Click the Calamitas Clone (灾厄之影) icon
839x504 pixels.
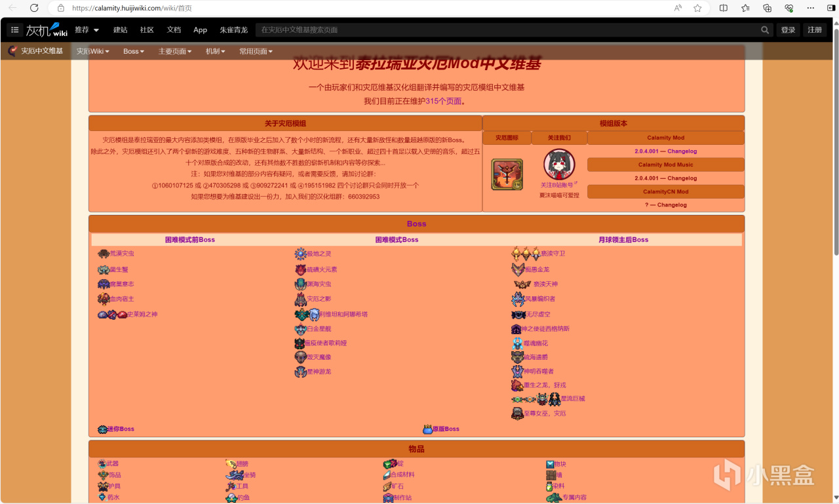pyautogui.click(x=301, y=300)
